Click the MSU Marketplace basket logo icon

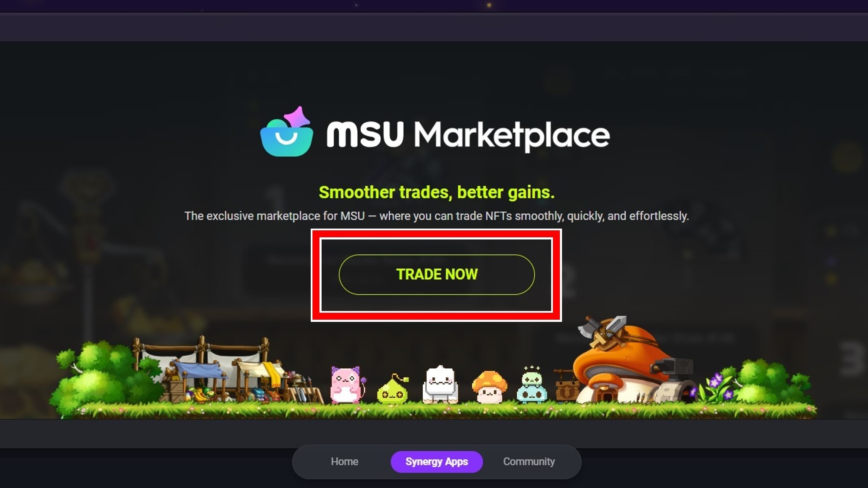click(287, 131)
